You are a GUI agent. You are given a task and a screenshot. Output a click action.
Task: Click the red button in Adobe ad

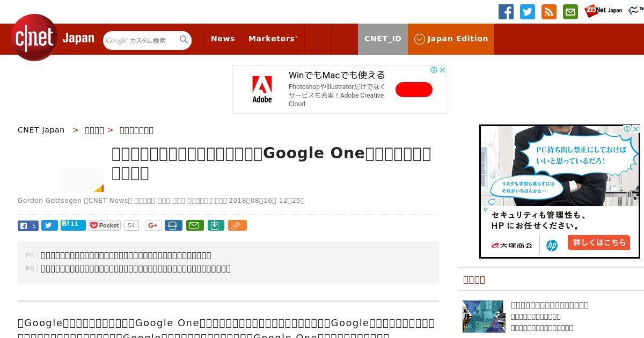click(414, 90)
